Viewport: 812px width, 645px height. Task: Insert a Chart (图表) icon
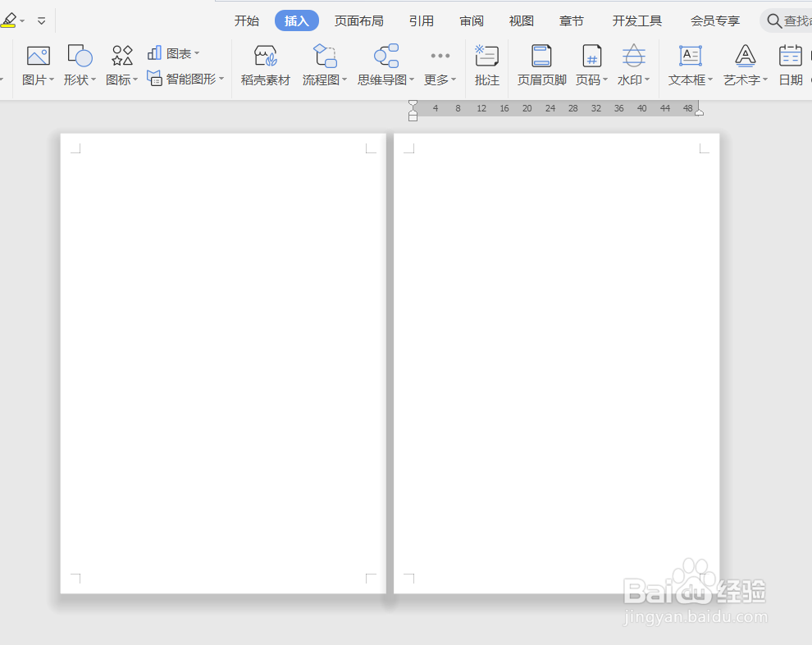pyautogui.click(x=154, y=52)
